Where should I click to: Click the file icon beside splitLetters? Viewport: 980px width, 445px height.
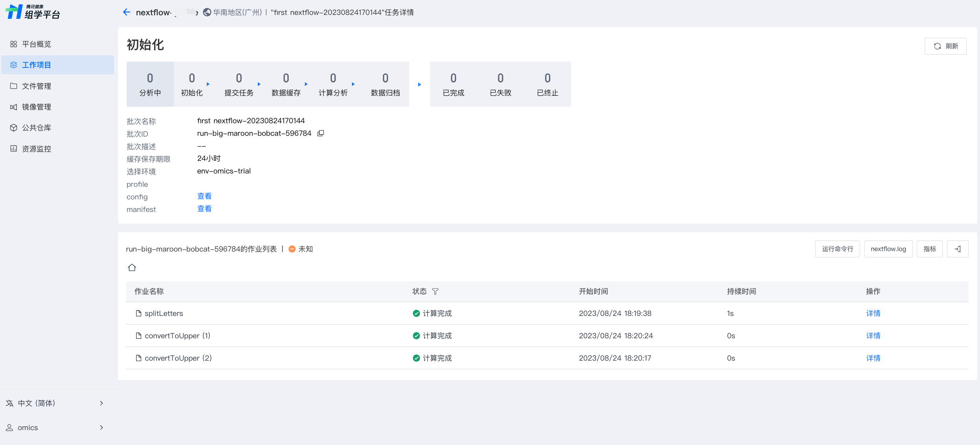[138, 314]
